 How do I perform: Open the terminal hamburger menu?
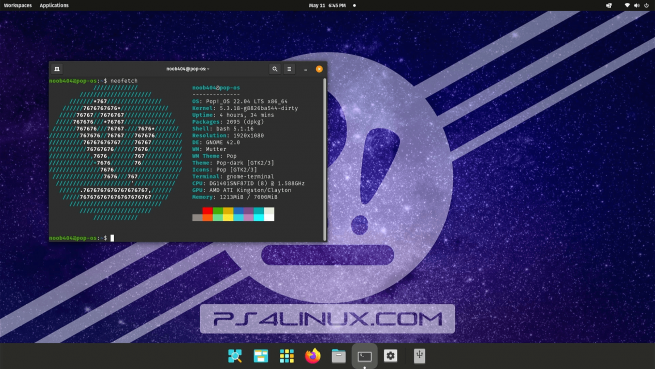pyautogui.click(x=289, y=69)
